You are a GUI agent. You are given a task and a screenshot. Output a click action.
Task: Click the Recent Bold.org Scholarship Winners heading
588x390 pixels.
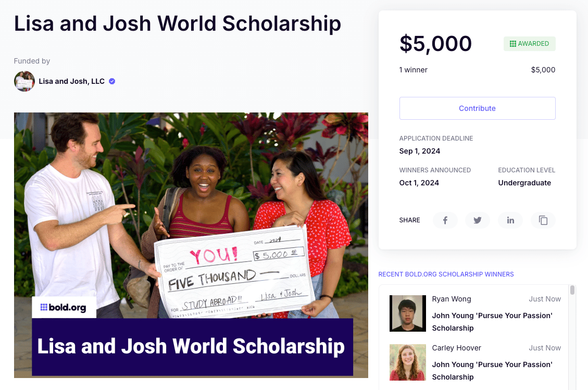click(x=446, y=274)
